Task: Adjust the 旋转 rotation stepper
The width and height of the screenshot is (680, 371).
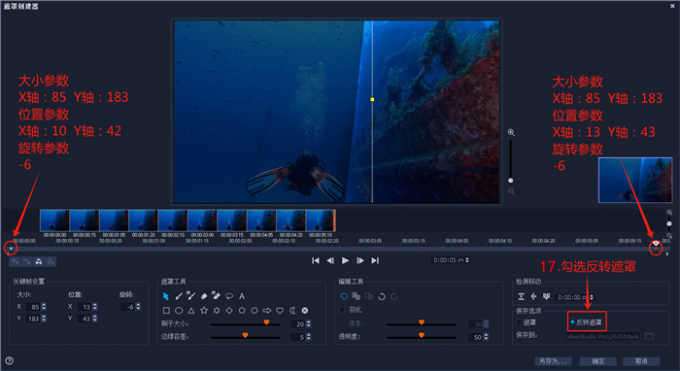Action: click(x=138, y=307)
